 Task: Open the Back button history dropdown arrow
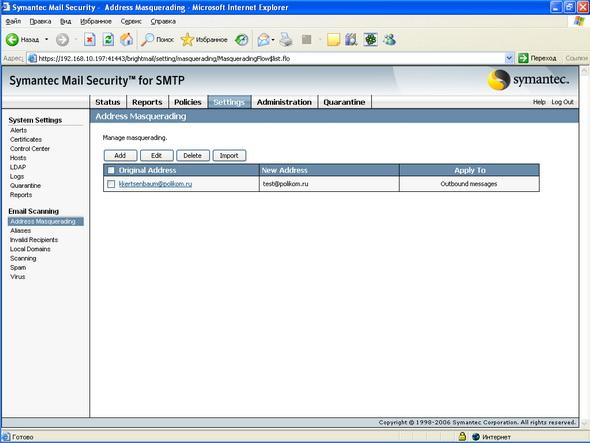(x=47, y=40)
